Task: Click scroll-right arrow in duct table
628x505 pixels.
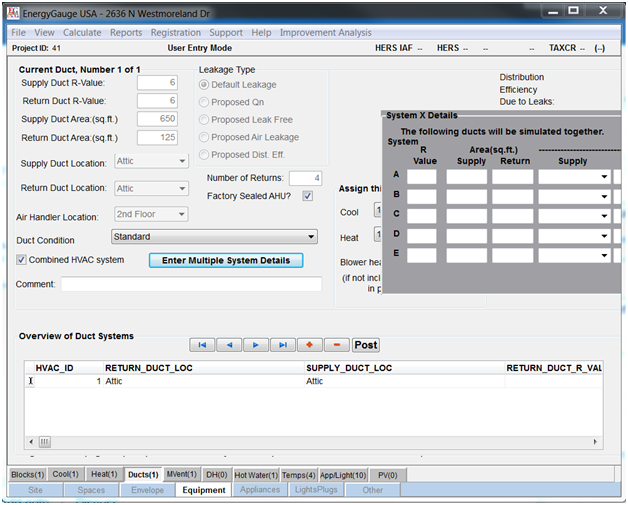Action: click(595, 442)
